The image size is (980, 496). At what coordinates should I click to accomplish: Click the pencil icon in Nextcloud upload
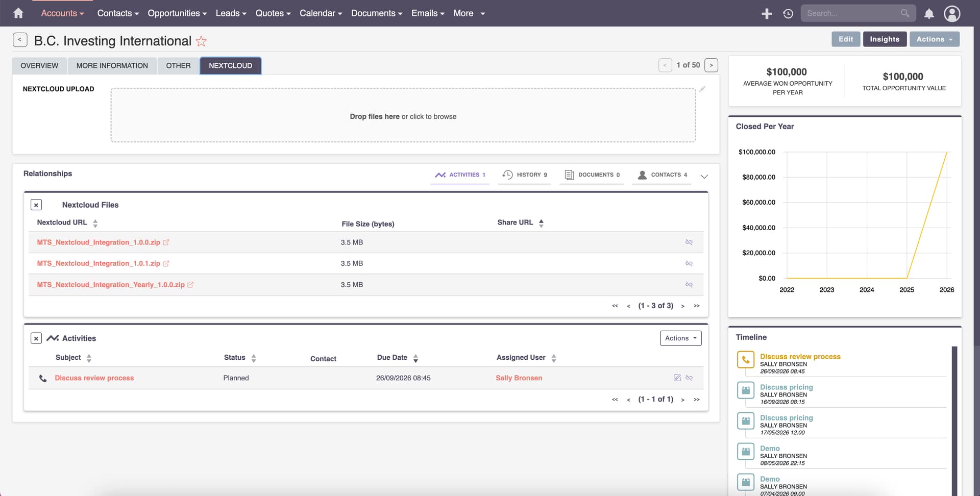(x=702, y=89)
